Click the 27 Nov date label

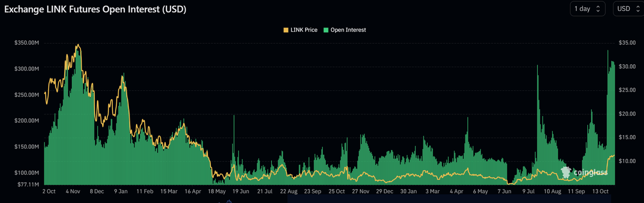click(361, 191)
